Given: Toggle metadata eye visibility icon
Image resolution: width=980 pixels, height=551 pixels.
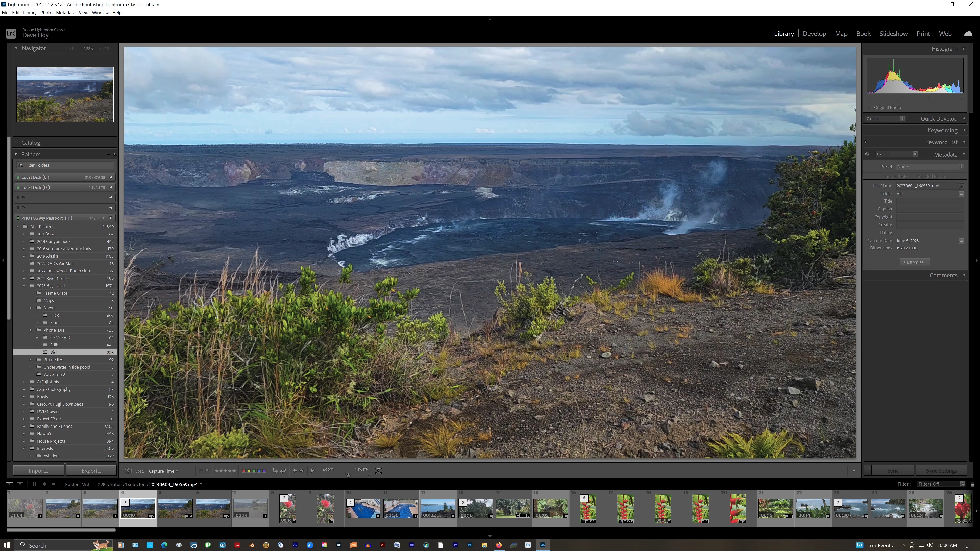Looking at the screenshot, I should tap(867, 154).
